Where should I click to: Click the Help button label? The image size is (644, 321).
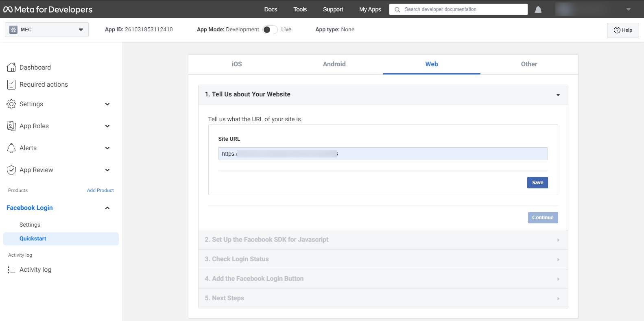coord(627,30)
